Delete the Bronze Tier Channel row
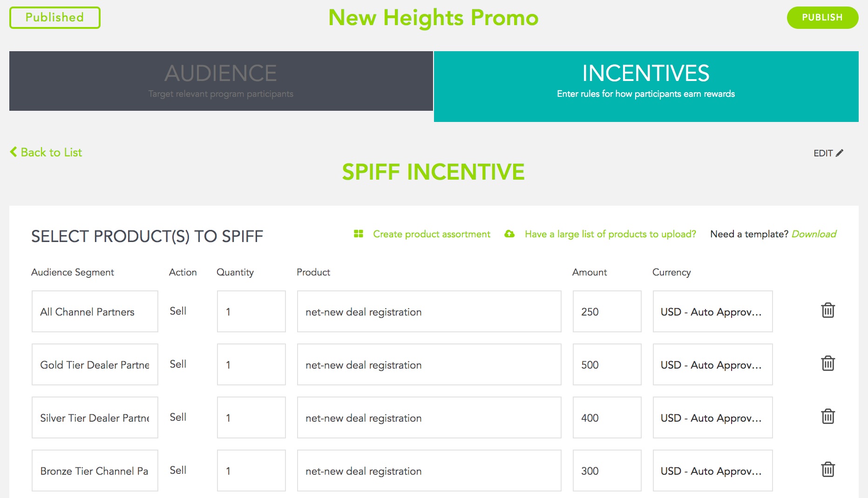This screenshot has height=498, width=868. (827, 470)
